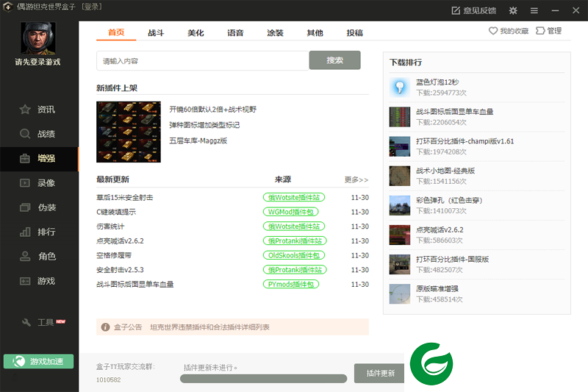Open C键装填提示 in latest updates

(116, 212)
